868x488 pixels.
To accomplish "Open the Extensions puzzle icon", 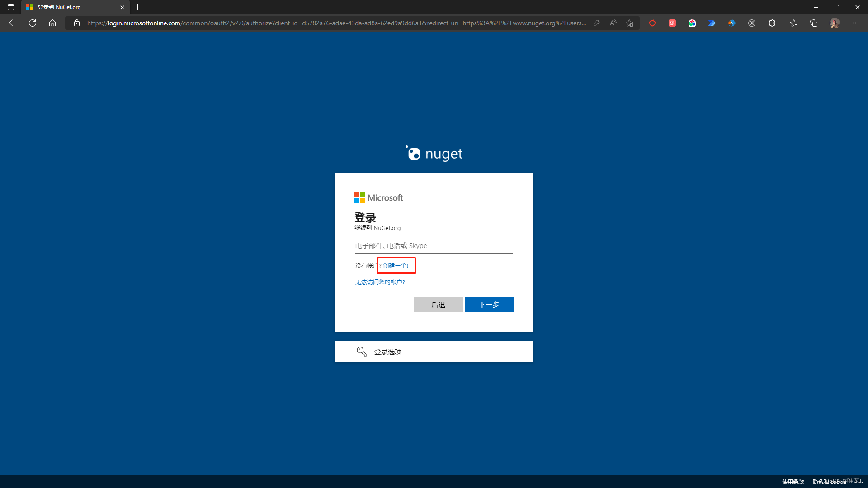I will point(772,23).
